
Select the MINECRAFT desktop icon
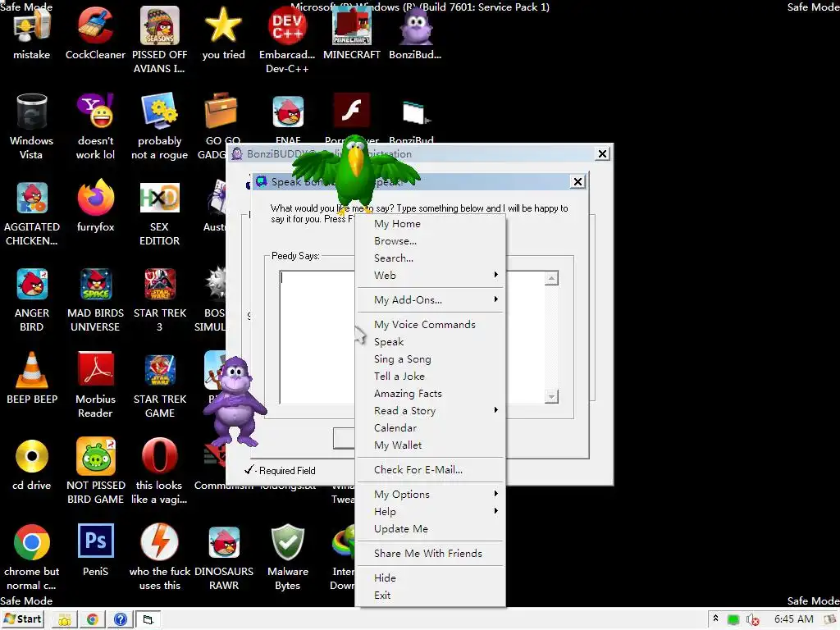coord(352,33)
